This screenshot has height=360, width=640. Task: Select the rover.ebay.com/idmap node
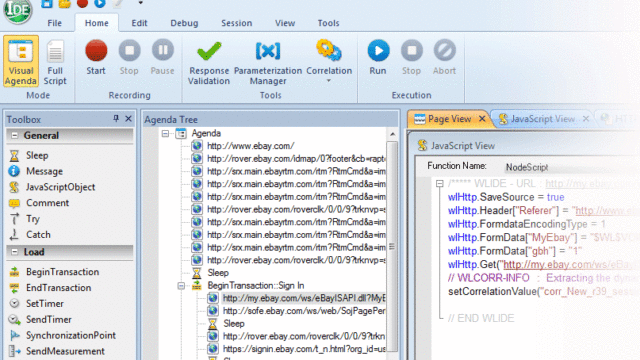[x=296, y=159]
